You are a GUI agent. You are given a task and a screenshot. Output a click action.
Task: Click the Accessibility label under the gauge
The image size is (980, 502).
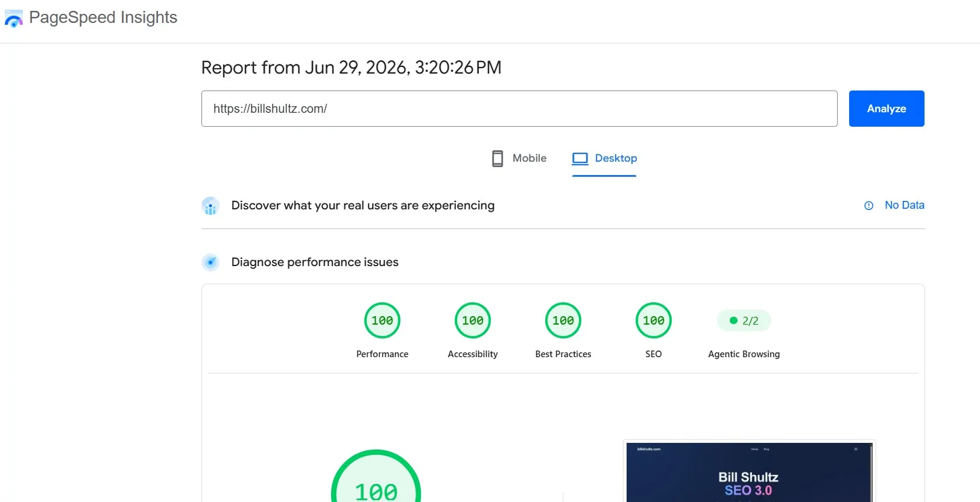[x=473, y=354]
